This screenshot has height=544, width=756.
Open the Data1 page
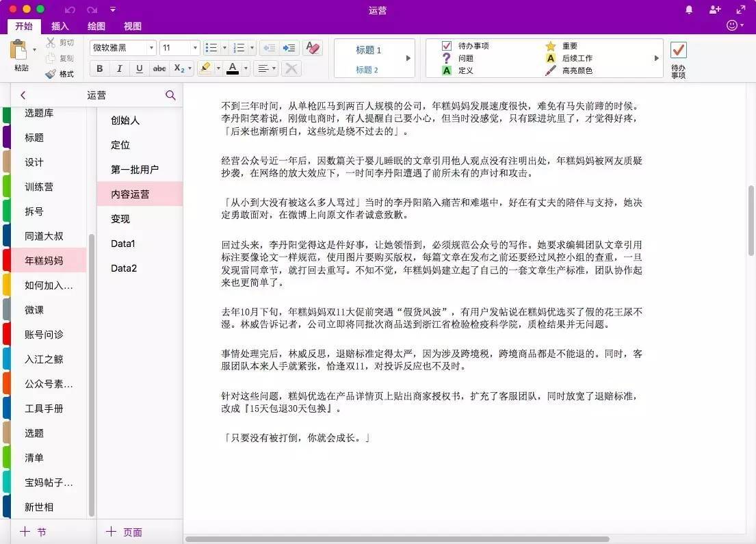(x=140, y=244)
